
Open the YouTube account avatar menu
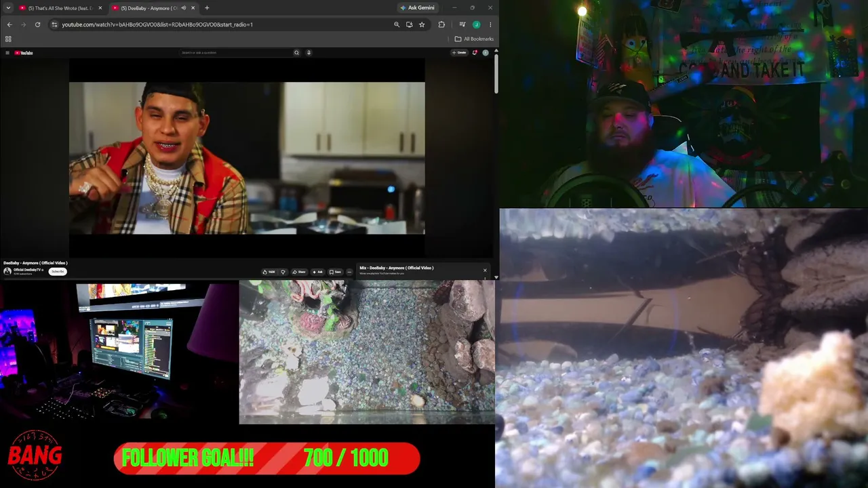point(486,53)
